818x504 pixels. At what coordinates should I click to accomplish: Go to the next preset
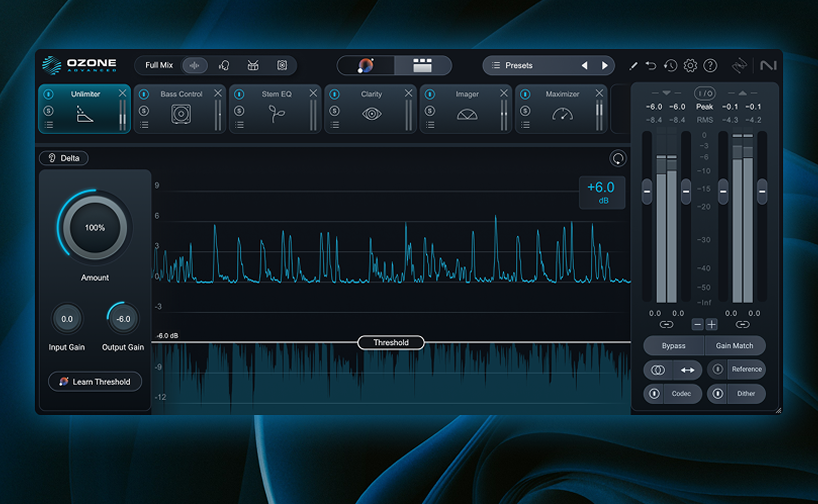click(605, 65)
